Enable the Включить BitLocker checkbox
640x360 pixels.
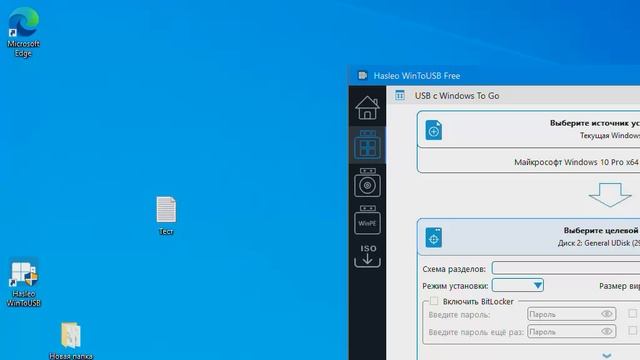click(434, 301)
